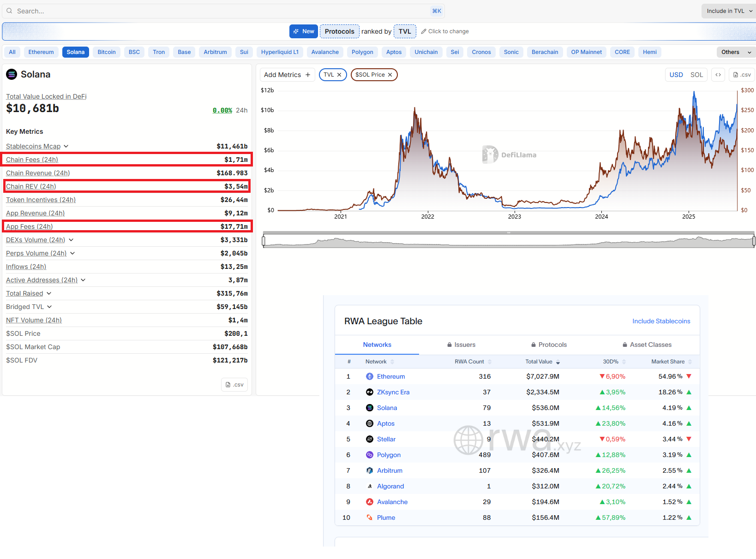The height and width of the screenshot is (559, 756).
Task: Download key metrics .csv file
Action: 234,385
